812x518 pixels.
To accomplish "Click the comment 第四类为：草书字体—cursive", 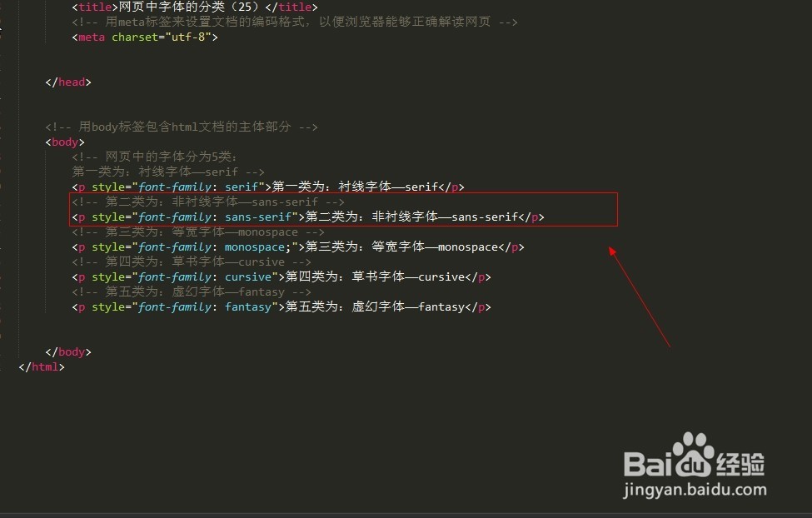I will point(192,261).
